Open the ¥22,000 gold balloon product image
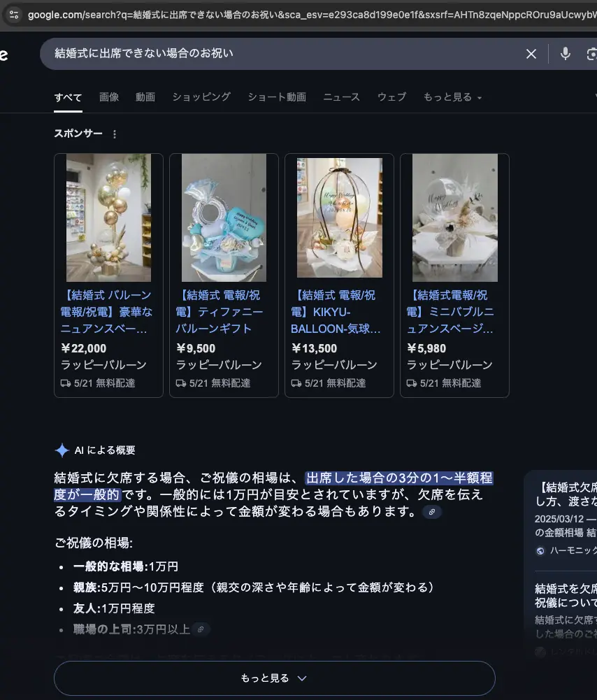The width and height of the screenshot is (597, 700). click(108, 217)
